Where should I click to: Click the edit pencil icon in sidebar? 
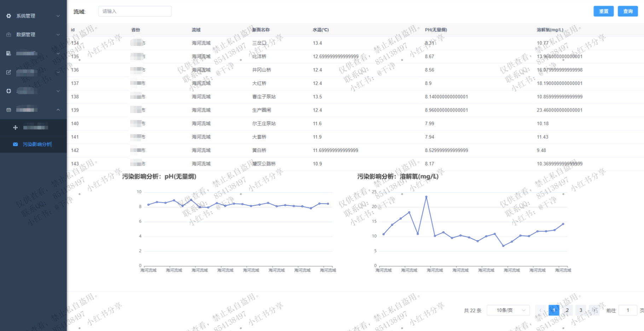click(x=9, y=72)
